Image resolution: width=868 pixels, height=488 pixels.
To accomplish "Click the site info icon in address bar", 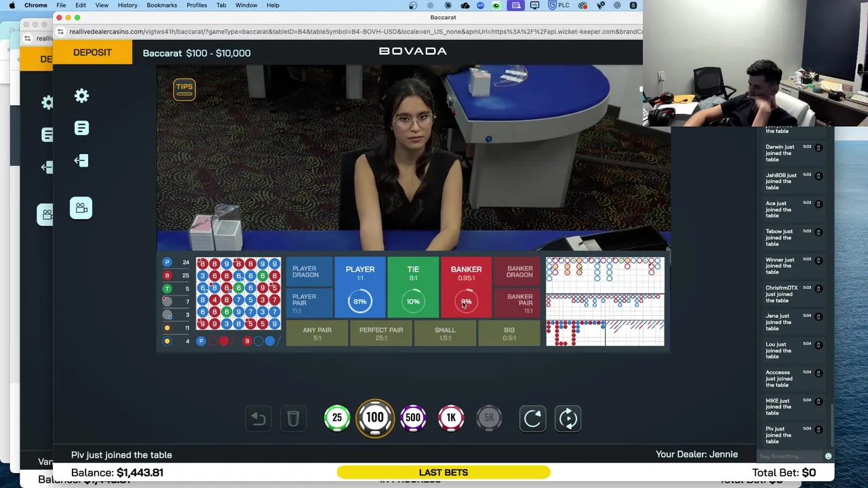I will (x=60, y=32).
